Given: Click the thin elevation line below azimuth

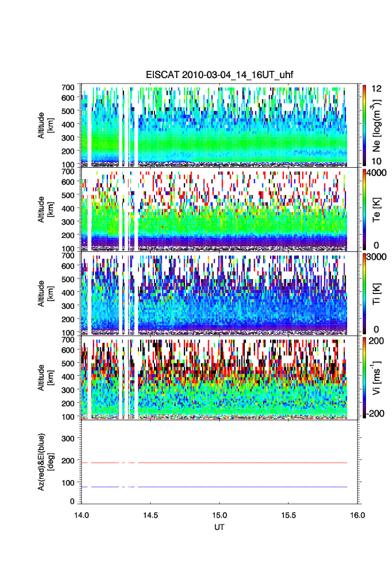Looking at the screenshot, I should coord(249,487).
